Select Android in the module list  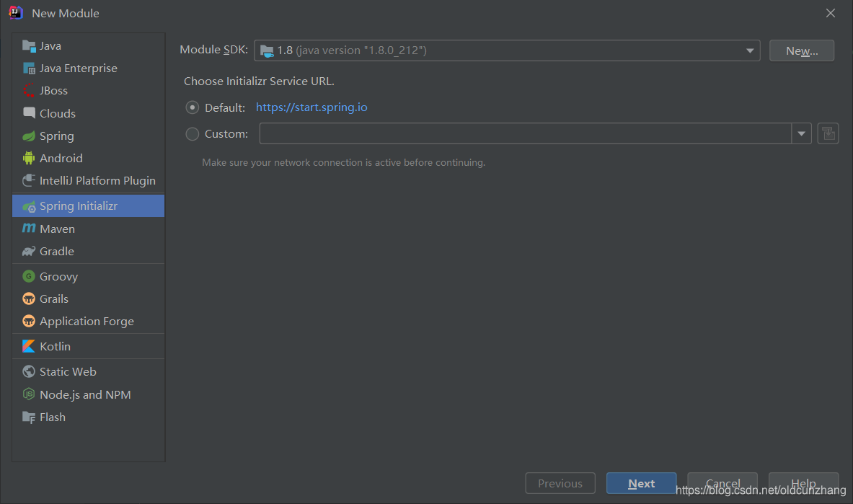88,158
